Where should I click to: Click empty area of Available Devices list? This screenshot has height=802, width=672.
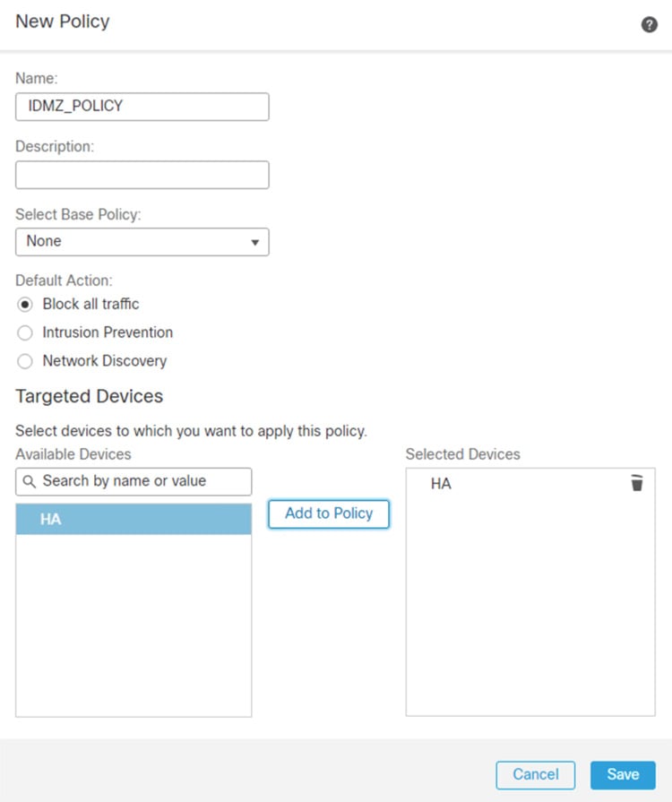[x=134, y=625]
